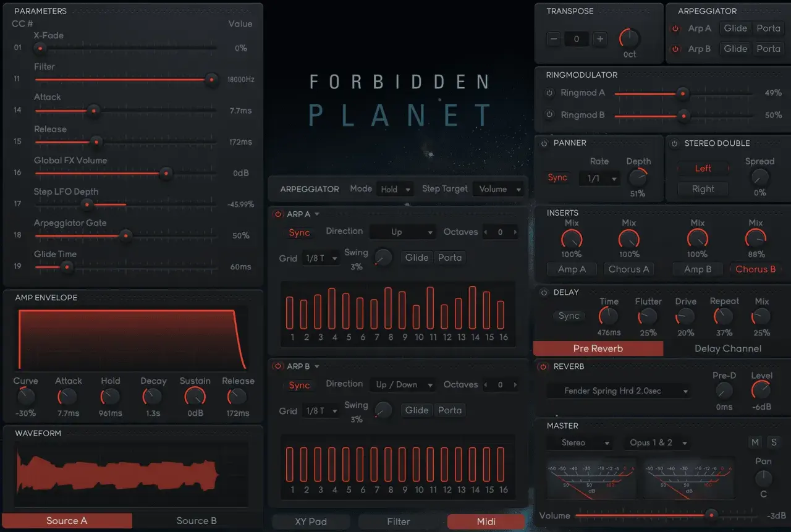Toggle the Arp A power icon in top Arpeggiator panel
This screenshot has width=791, height=532.
675,28
